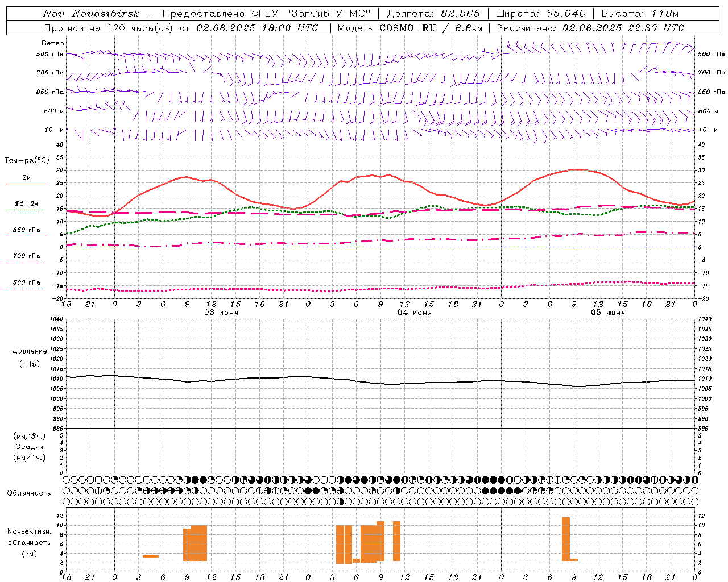Click the (мм/3ч.) precipitation unit label
This screenshot has width=728, height=582.
coord(30,436)
